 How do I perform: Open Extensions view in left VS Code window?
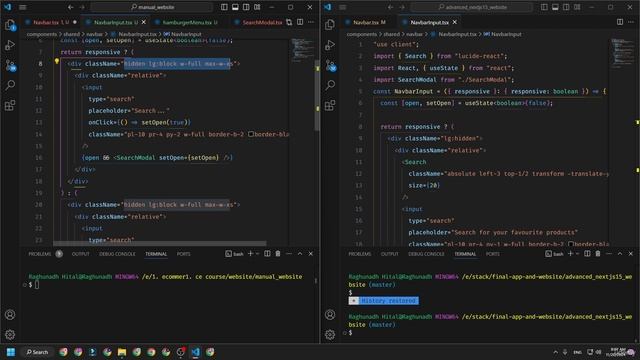coord(10,105)
